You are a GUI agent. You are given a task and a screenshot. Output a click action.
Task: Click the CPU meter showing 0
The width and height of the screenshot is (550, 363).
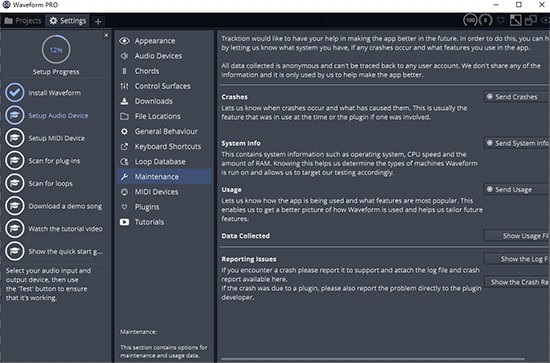click(485, 20)
